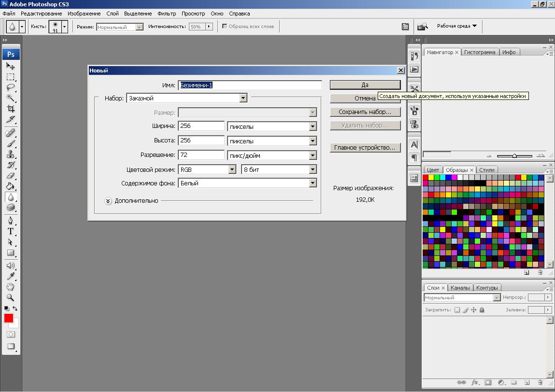Toggle the 'Образец всех слоев' checkbox
Screen dimensions: 555x392
(x=225, y=27)
